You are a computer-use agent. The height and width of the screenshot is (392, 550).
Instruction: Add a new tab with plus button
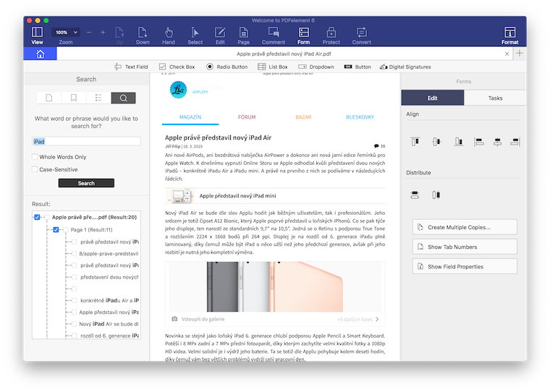(520, 54)
